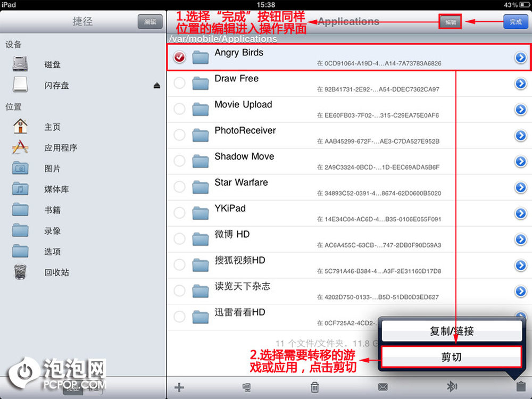Tick the PhotoReceiver selection circle
Image resolution: width=532 pixels, height=399 pixels.
coord(179,135)
